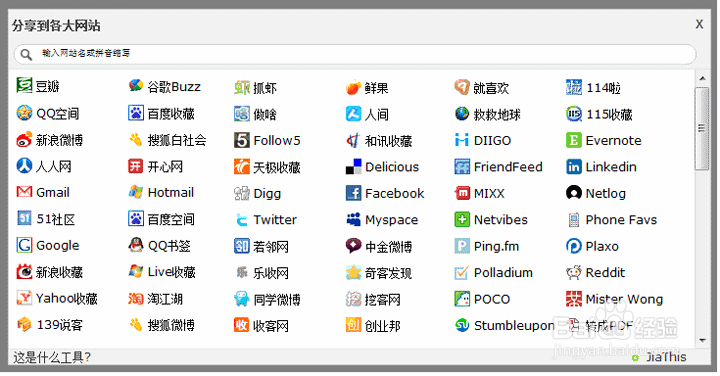Image resolution: width=720 pixels, height=376 pixels.
Task: Click the Evernote icon
Action: tap(574, 140)
